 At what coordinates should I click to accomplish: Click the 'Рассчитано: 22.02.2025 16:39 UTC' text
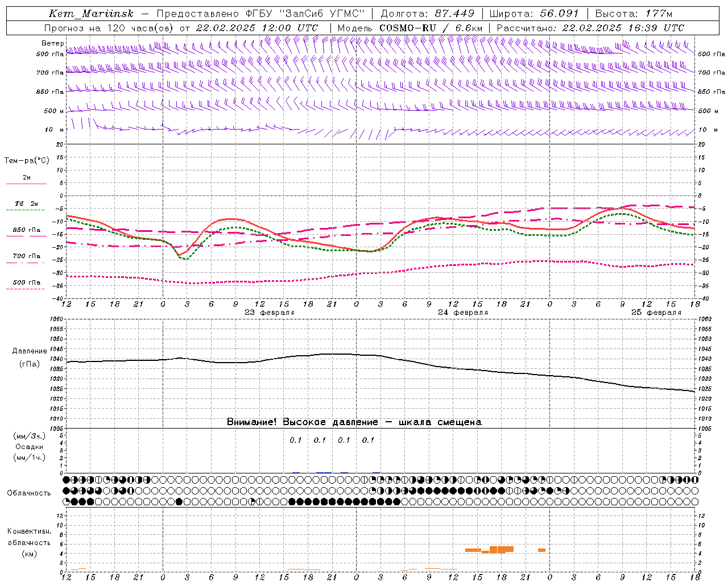(590, 28)
